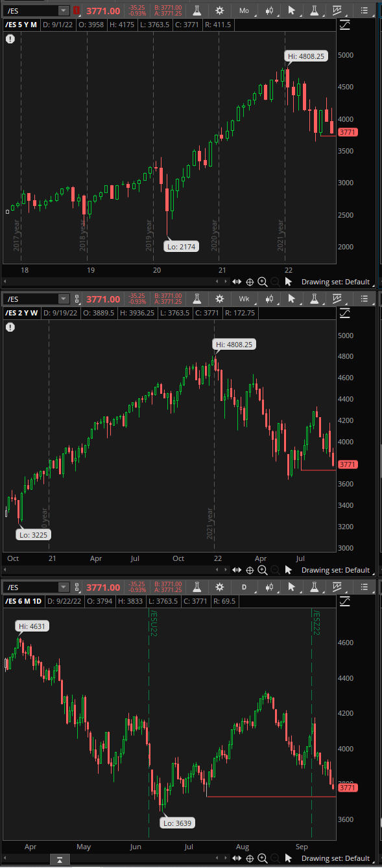The height and width of the screenshot is (868, 382).
Task: Zoom in with magnifier below weekly chart
Action: pyautogui.click(x=262, y=570)
